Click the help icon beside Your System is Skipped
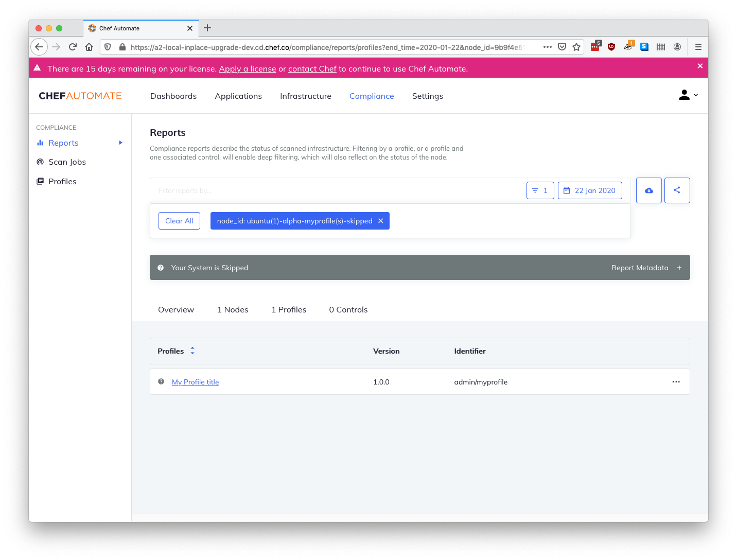737x560 pixels. [x=161, y=267]
